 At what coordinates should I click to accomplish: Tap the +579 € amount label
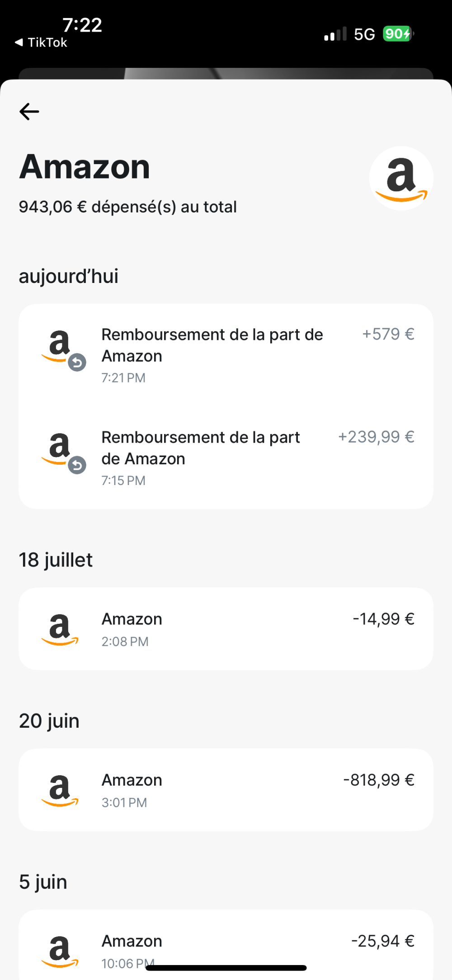tap(388, 334)
